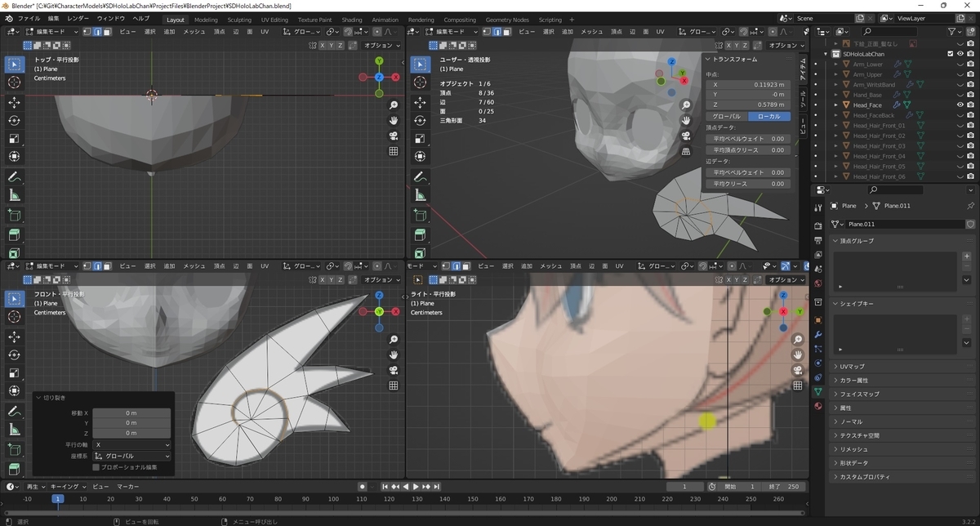Select the Move tool in top-left viewport

[15, 102]
